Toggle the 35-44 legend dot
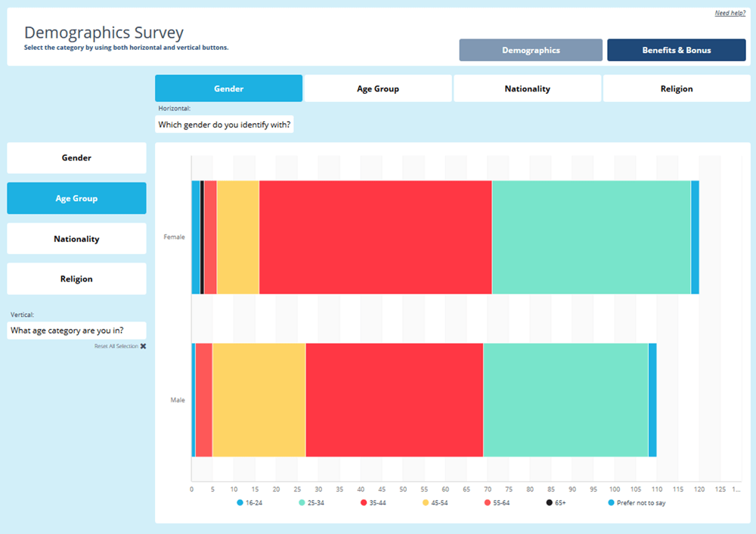756x534 pixels. [x=364, y=503]
